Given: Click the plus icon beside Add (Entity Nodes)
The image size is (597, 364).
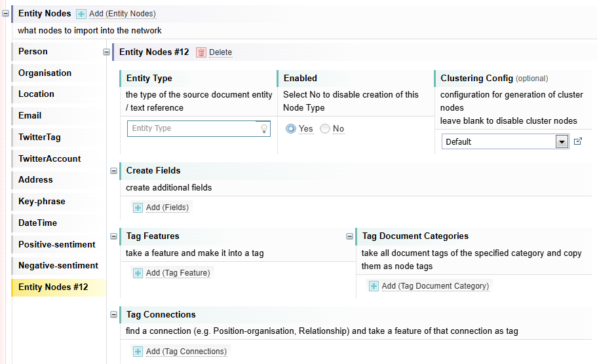Looking at the screenshot, I should click(x=81, y=14).
